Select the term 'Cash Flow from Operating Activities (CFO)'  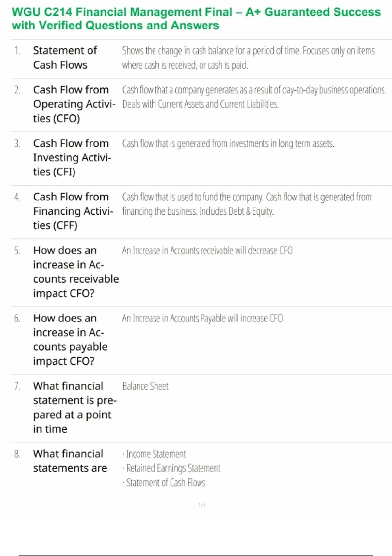(x=74, y=104)
